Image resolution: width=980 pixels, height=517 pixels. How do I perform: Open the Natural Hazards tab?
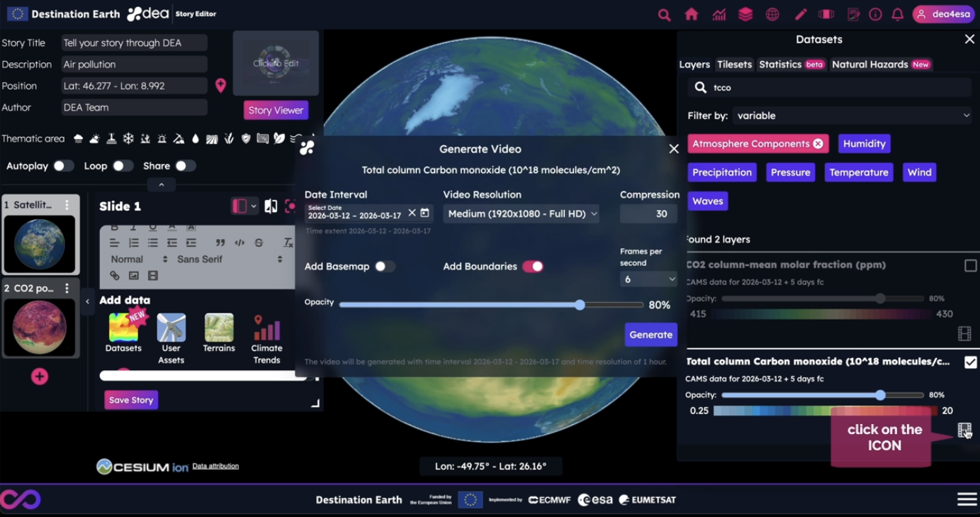click(879, 65)
